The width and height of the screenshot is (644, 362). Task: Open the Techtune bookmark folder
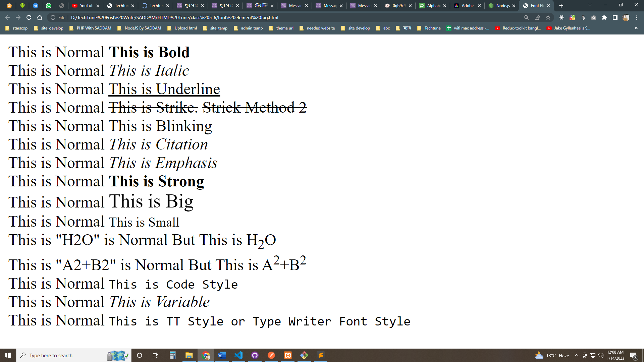(429, 28)
